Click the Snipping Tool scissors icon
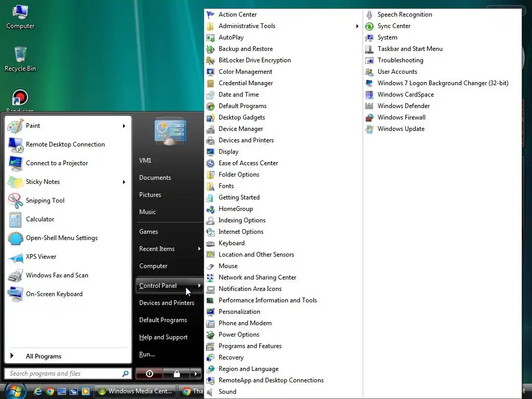This screenshot has width=532, height=399. click(x=15, y=201)
